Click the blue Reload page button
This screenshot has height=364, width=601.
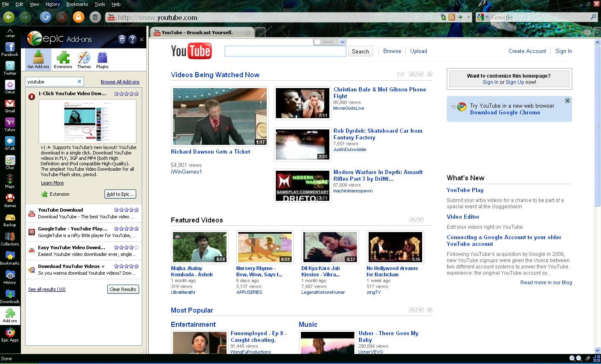coord(46,17)
